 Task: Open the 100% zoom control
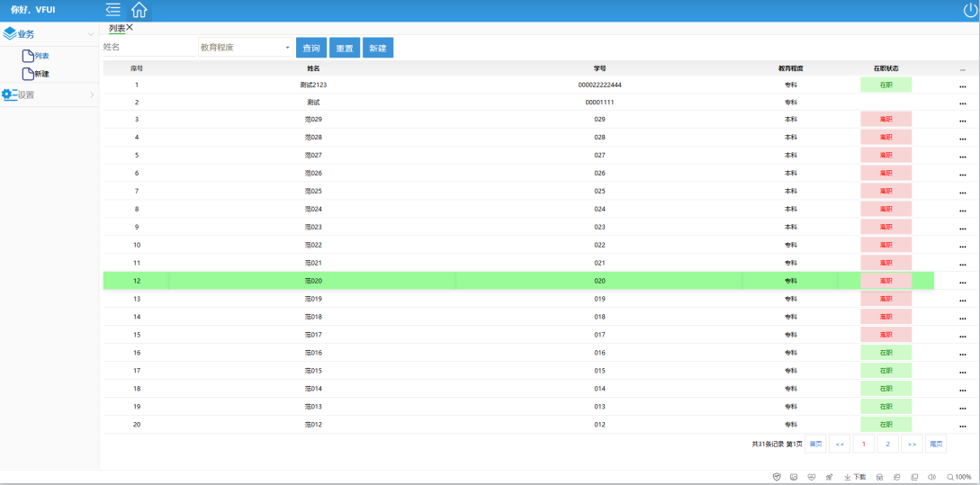point(958,477)
